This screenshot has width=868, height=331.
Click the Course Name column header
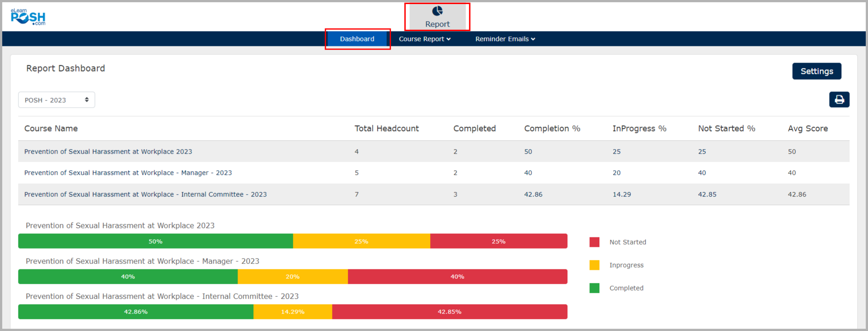point(51,129)
